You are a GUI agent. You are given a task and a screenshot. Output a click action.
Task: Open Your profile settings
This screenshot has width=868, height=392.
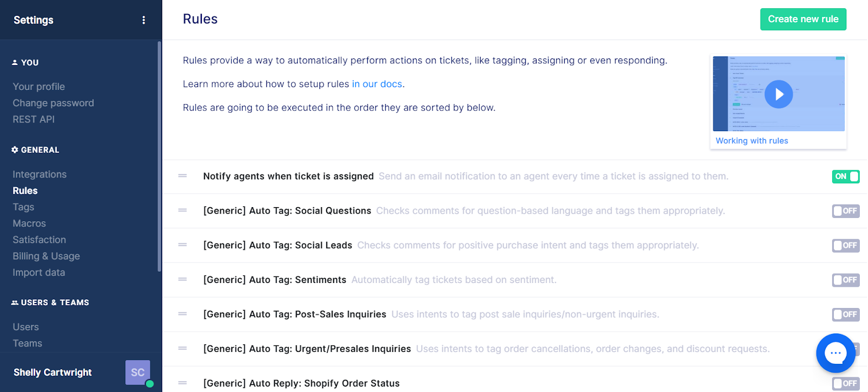[39, 87]
